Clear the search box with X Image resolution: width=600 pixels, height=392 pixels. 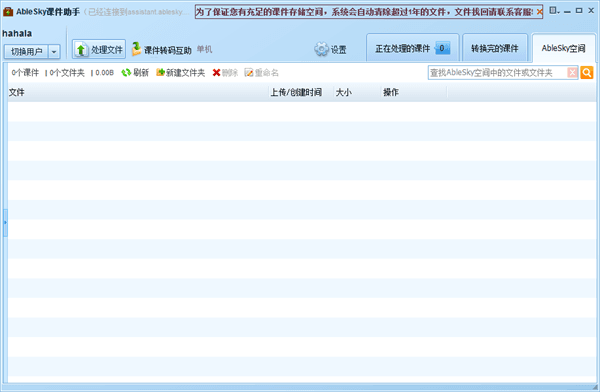pos(572,72)
